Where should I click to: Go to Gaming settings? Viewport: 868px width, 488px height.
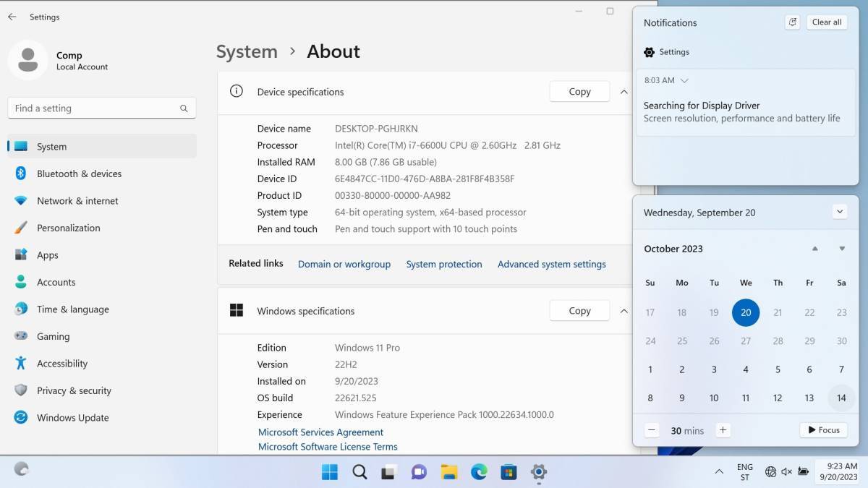coord(102,336)
